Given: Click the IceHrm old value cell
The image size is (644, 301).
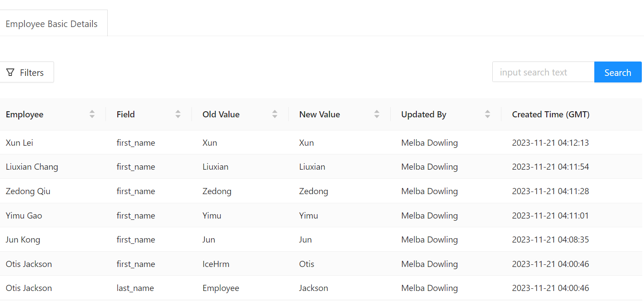Looking at the screenshot, I should point(216,264).
